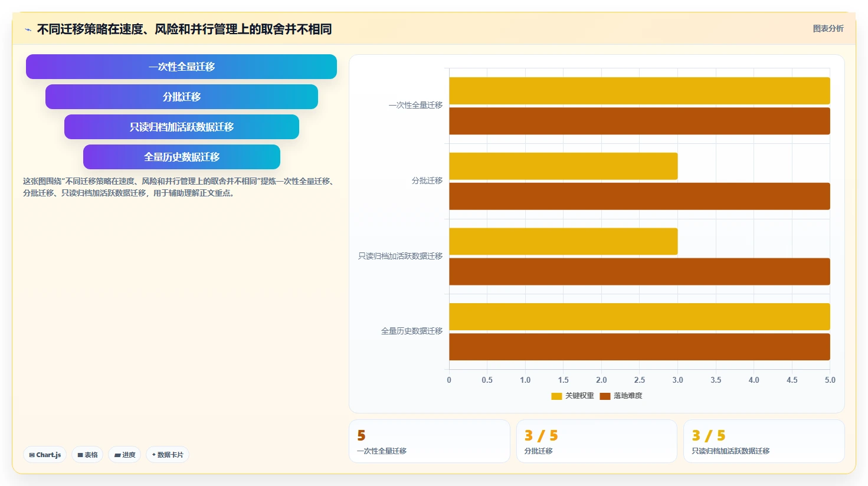Select the 全量历史数据迁移 funnel stage
Viewport: 868px width, 486px height.
tap(182, 157)
